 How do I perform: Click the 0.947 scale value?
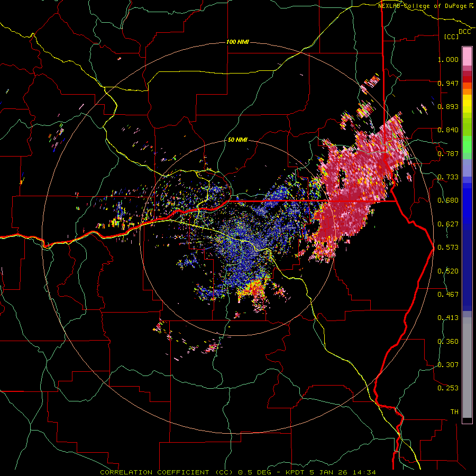[x=448, y=83]
